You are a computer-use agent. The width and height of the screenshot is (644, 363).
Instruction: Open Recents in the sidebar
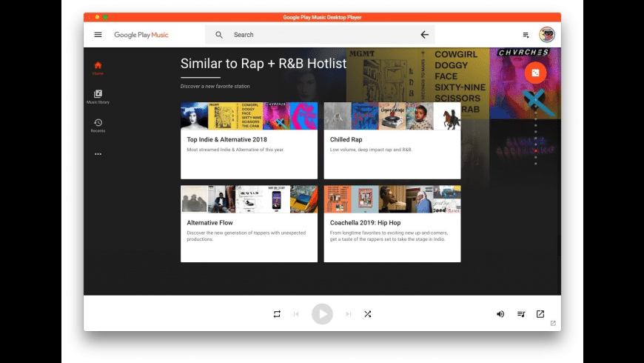pos(98,125)
